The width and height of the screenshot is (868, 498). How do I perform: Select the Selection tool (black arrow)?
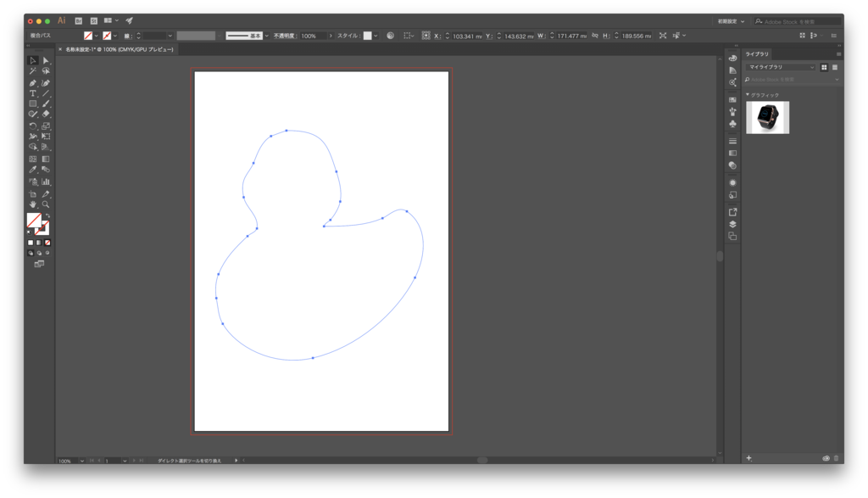coord(33,60)
